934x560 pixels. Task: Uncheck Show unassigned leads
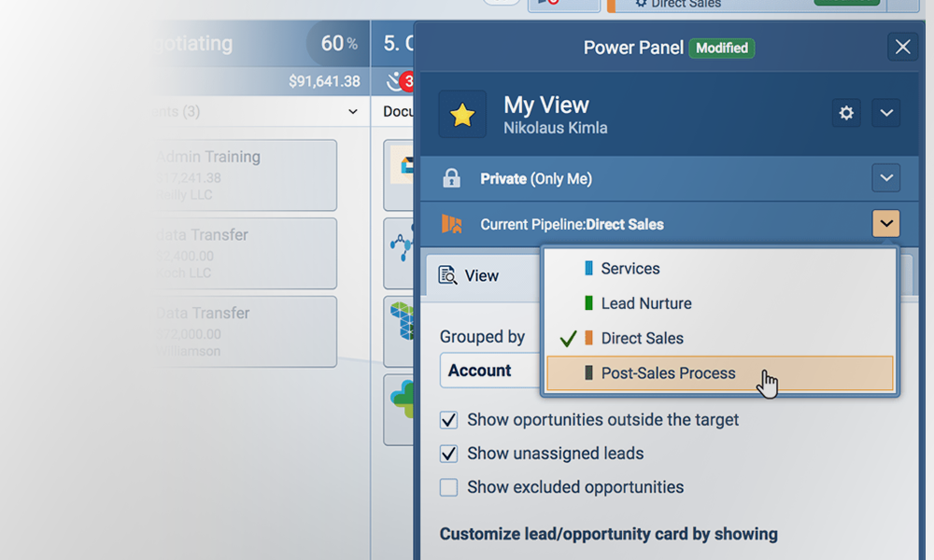coord(449,454)
